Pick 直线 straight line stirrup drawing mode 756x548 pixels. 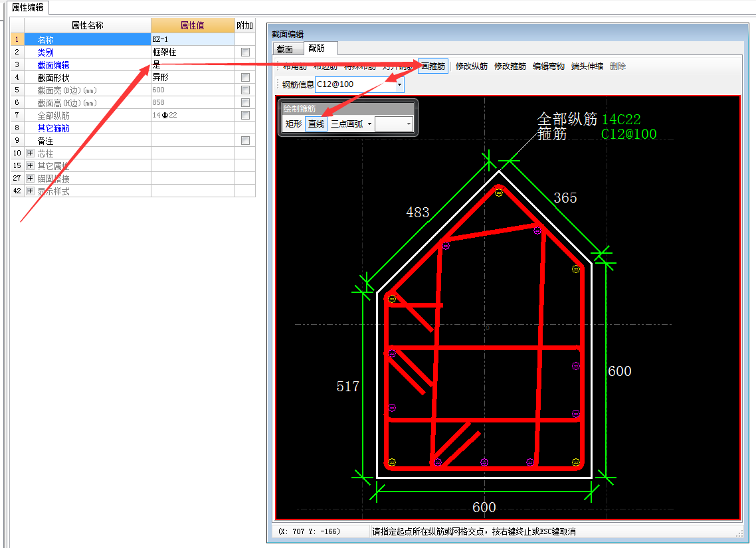[316, 124]
